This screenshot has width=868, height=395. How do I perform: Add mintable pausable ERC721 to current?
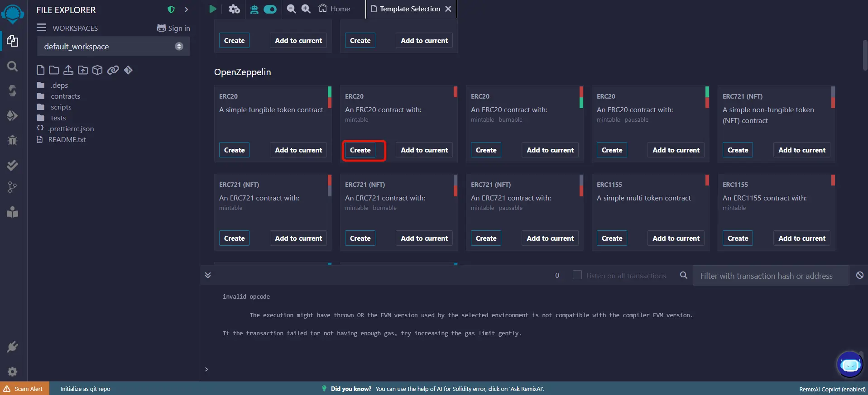(550, 238)
